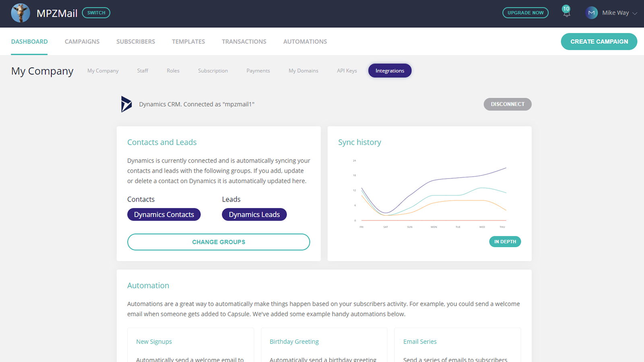The height and width of the screenshot is (362, 644).
Task: Open the New Signups automation
Action: click(x=154, y=341)
